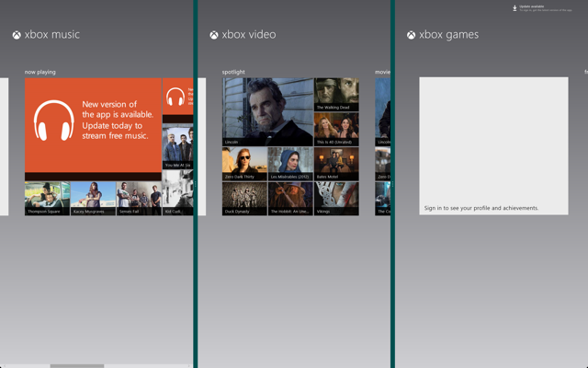Click the xbox music horizontal scrollbar thumb

(x=77, y=366)
